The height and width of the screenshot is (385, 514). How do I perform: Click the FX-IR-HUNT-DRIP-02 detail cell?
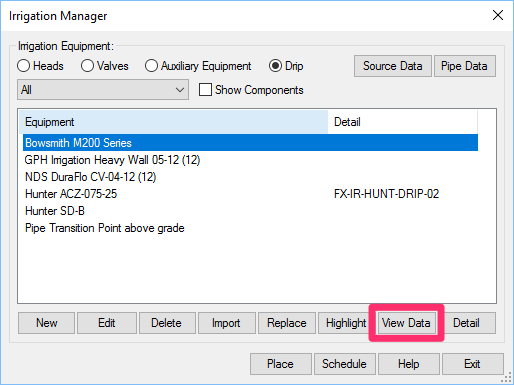(x=386, y=194)
